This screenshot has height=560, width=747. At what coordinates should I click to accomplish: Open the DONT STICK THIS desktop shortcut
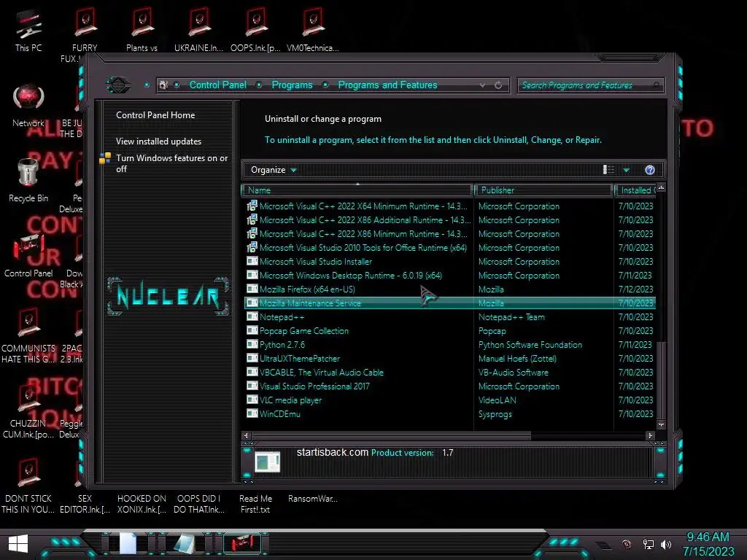(28, 486)
